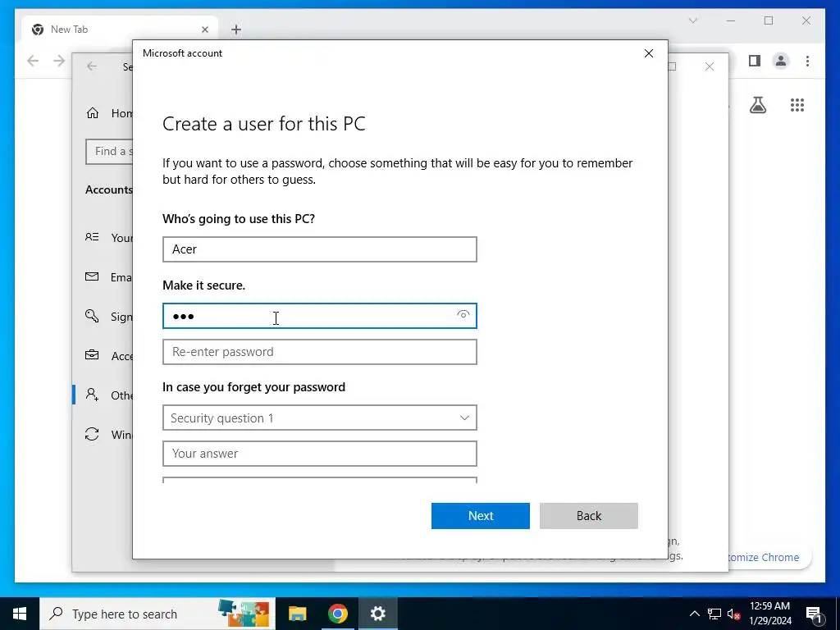The width and height of the screenshot is (840, 630).
Task: Click the Find a setting search box
Action: 109,152
